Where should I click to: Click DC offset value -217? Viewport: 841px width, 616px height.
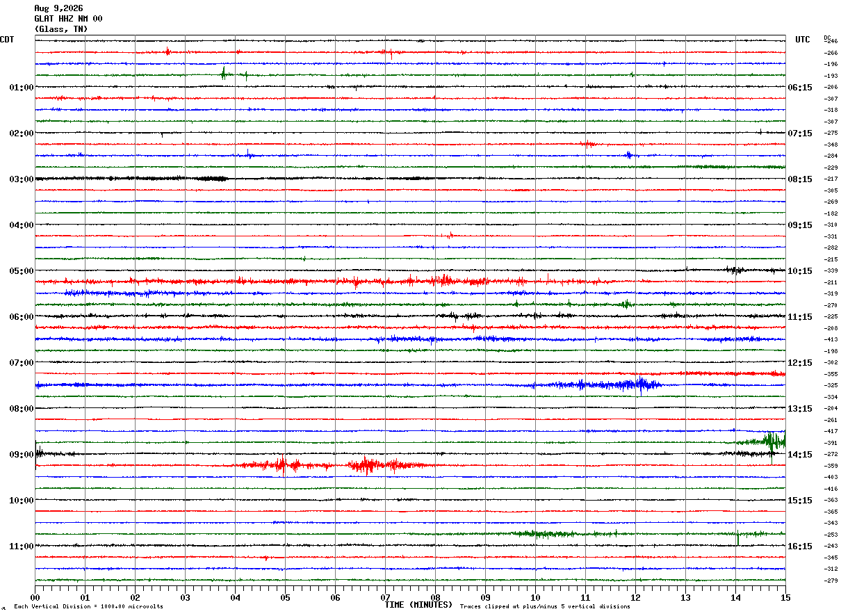tap(831, 179)
